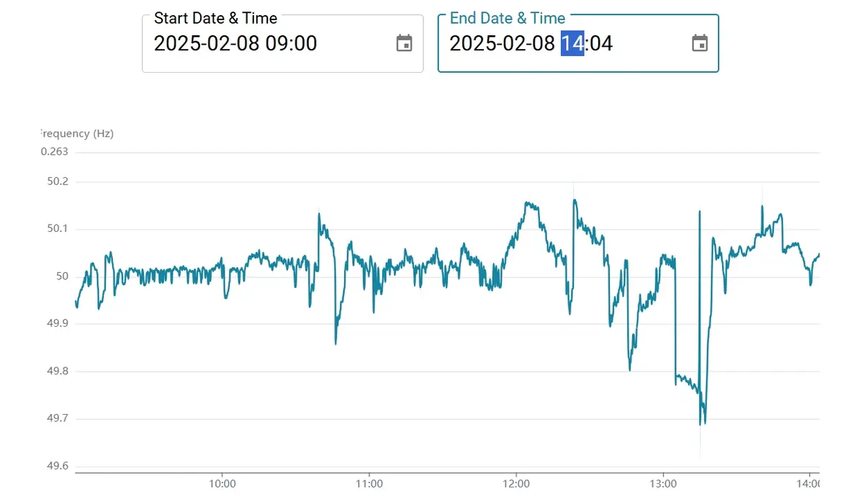Click the 50.1 label on frequency axis
The height and width of the screenshot is (504, 864).
(58, 229)
